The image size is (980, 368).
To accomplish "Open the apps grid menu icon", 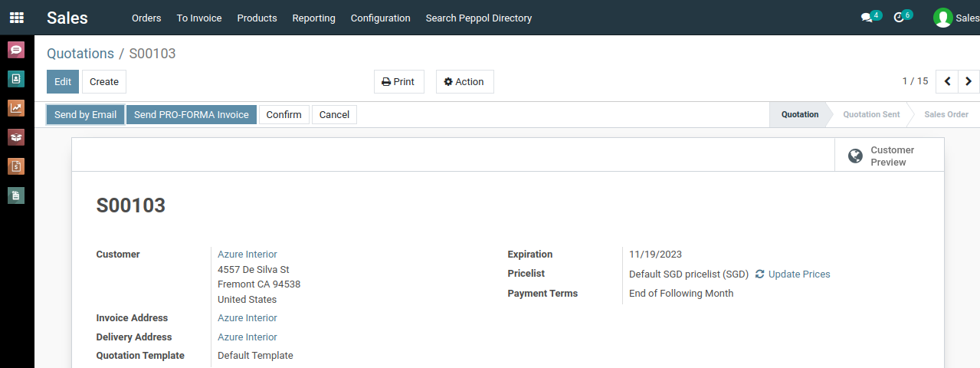I will (16, 18).
